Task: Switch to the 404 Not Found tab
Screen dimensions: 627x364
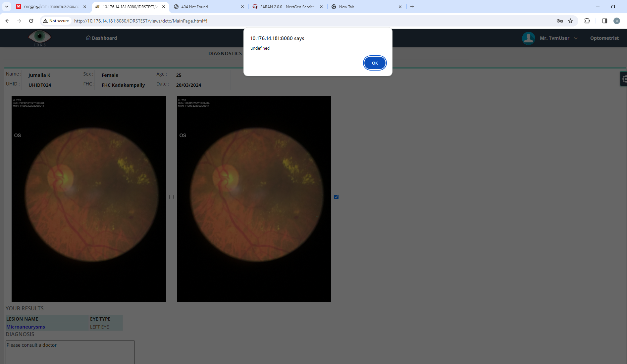Action: [209, 7]
